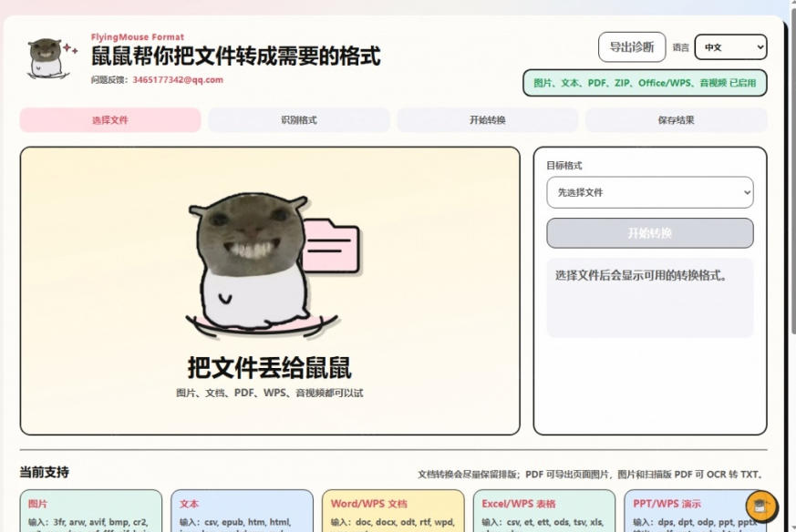Open the floating round hamster button
This screenshot has height=532, width=796.
click(761, 506)
